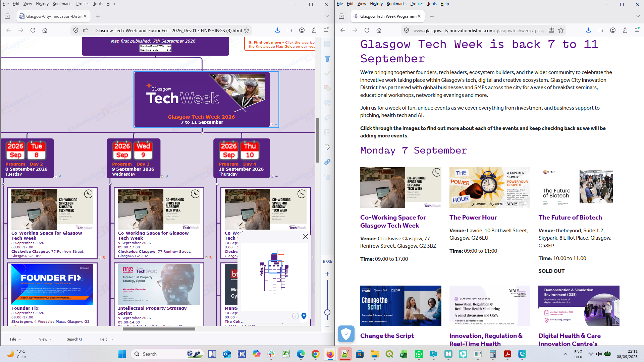Click the taskbar Search box
Viewport: 644px width, 362px height.
(168, 354)
